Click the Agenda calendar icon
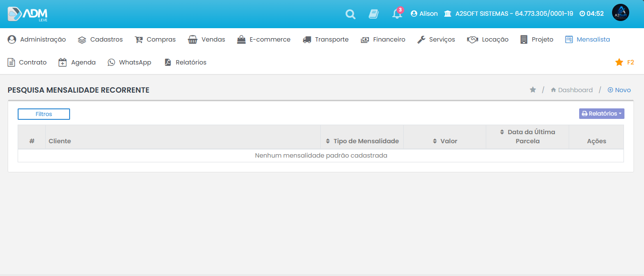Image resolution: width=644 pixels, height=276 pixels. point(62,62)
